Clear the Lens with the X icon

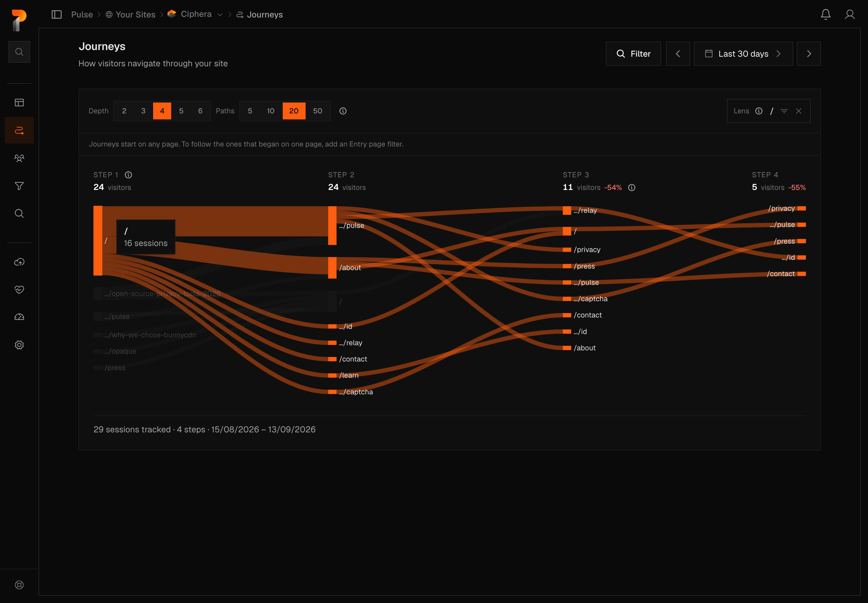tap(798, 111)
